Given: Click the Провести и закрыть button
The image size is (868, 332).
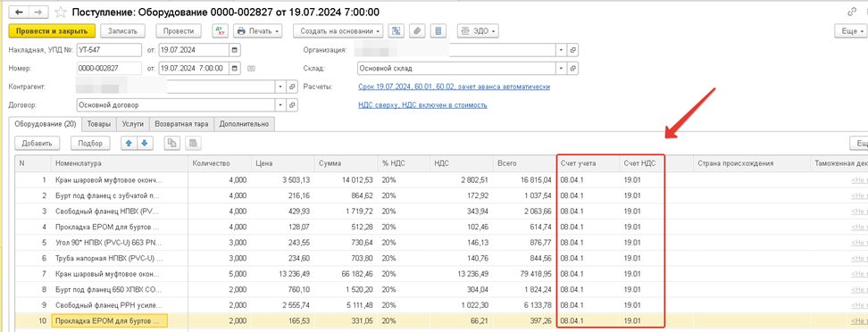Looking at the screenshot, I should pos(52,31).
